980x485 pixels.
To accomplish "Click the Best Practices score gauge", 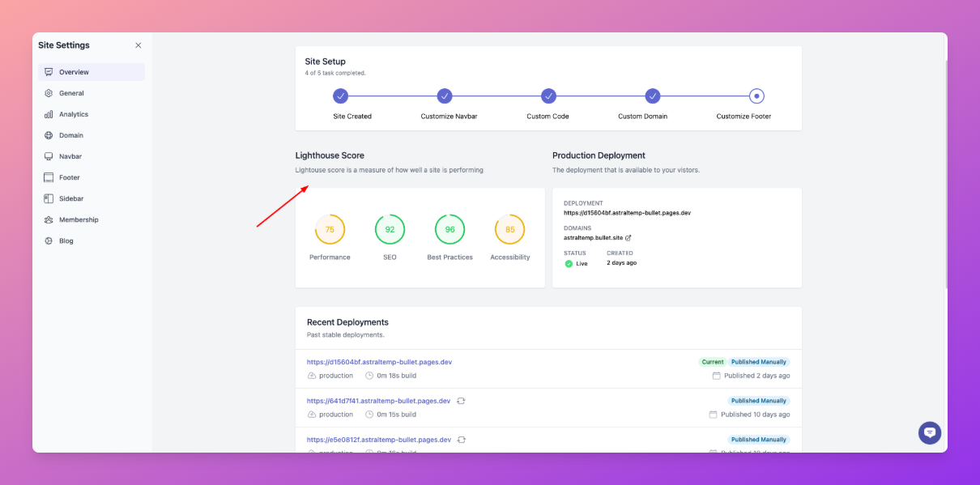I will click(450, 230).
